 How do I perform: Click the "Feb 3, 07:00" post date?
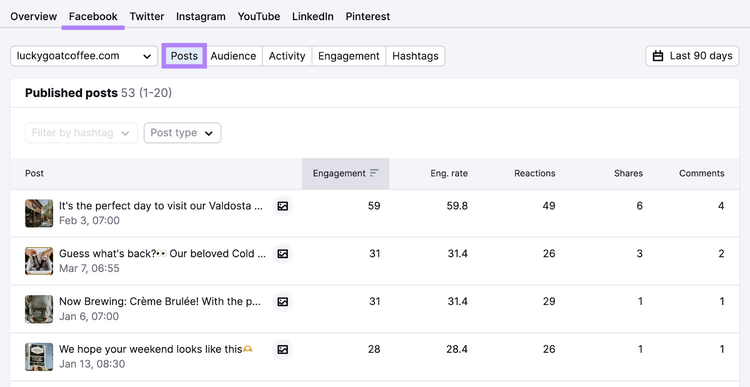coord(89,221)
